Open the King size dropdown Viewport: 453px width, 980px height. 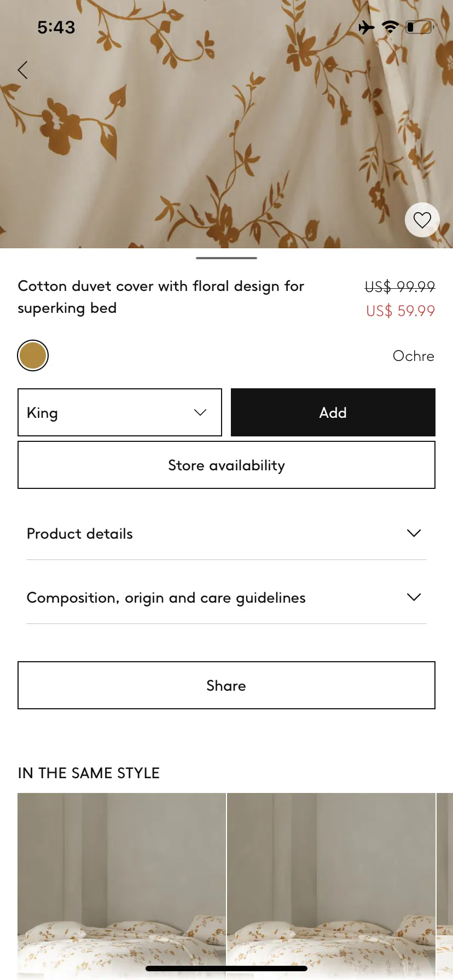tap(120, 412)
